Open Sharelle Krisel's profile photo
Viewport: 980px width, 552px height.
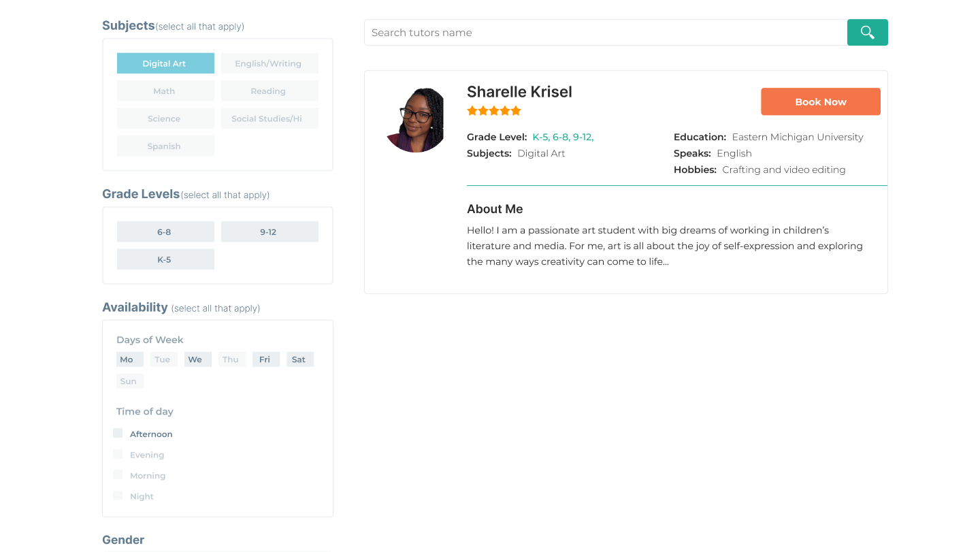coord(415,120)
